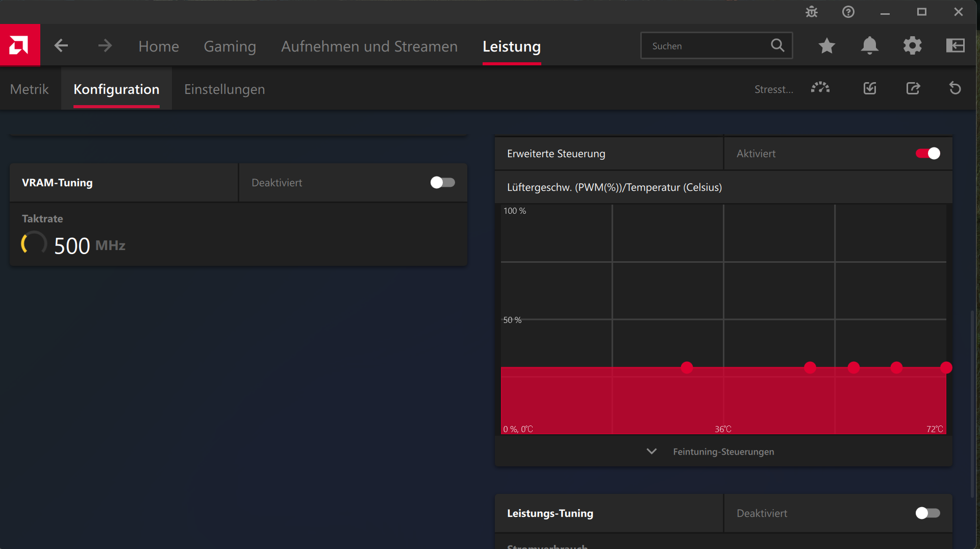Click the Stresst... label
Image resolution: width=980 pixels, height=549 pixels.
pos(774,89)
